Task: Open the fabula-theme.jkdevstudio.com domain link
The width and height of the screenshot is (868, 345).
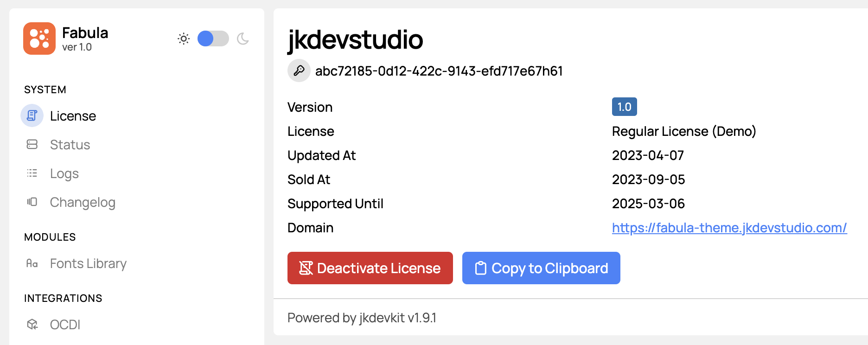Action: [729, 228]
